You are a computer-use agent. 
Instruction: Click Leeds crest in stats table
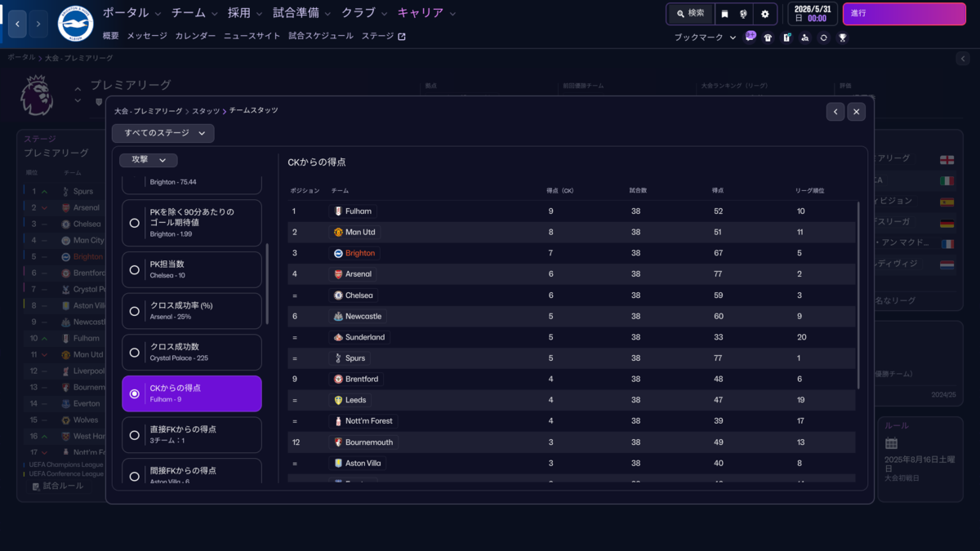click(338, 400)
